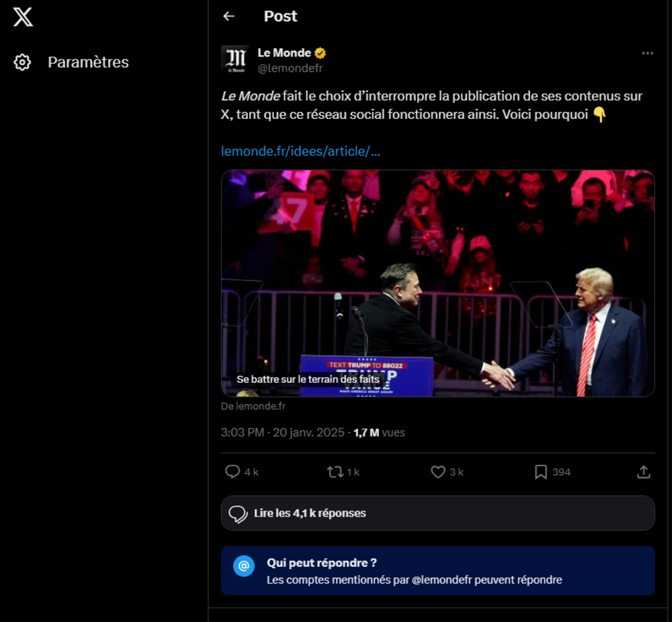The width and height of the screenshot is (672, 622).
Task: Click the reply bubble icon
Action: [233, 472]
